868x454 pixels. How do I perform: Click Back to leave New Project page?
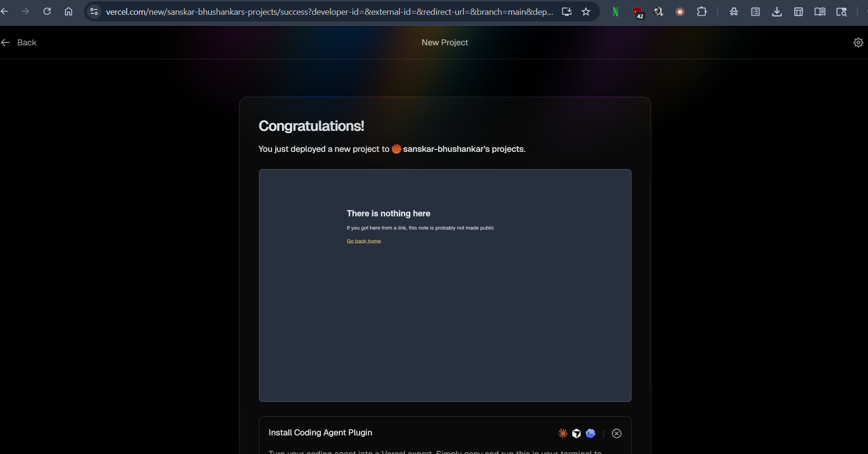(x=19, y=42)
